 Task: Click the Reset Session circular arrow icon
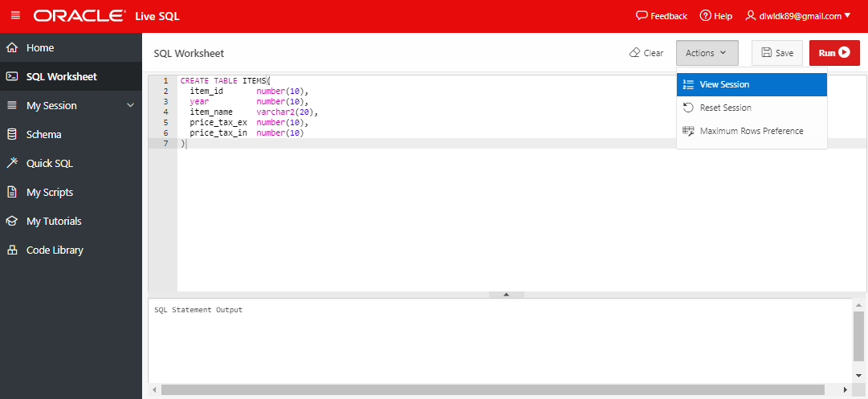(x=689, y=108)
